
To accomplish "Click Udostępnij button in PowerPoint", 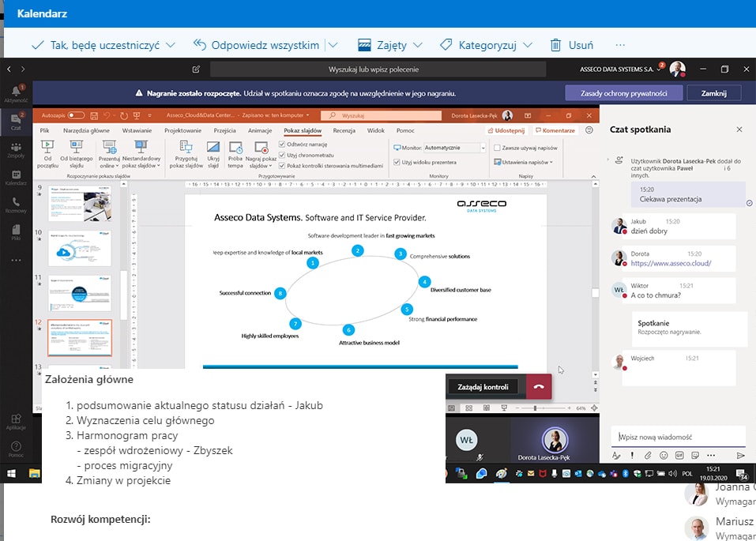I will pyautogui.click(x=506, y=130).
